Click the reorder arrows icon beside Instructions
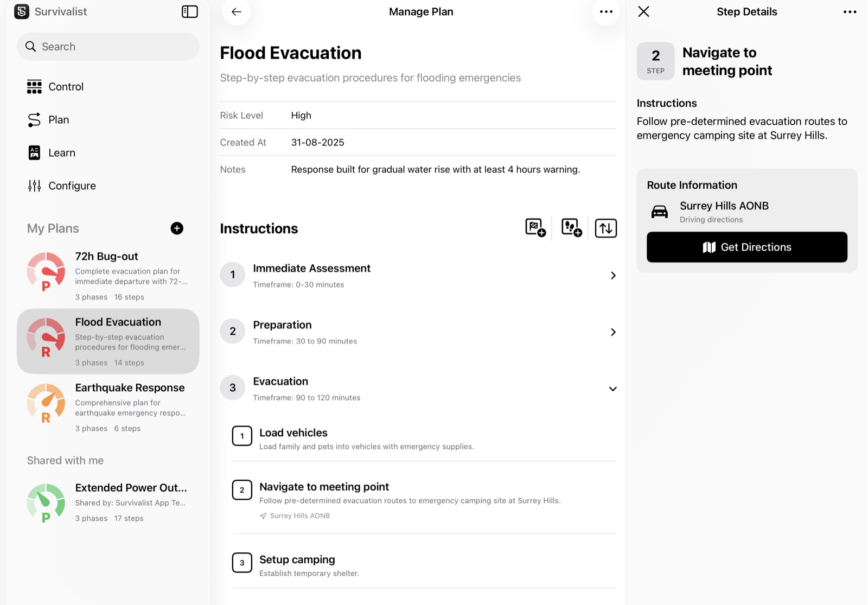Screen dimensions: 868x605 click(x=605, y=228)
